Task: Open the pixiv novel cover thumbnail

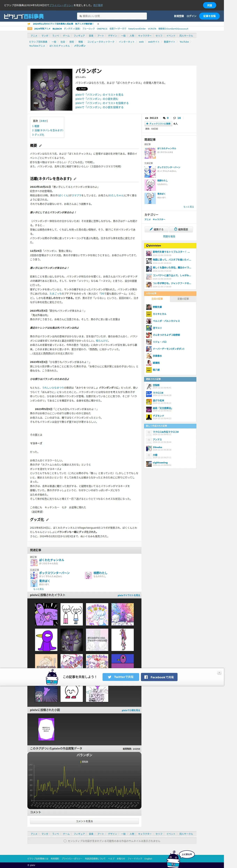Action: coord(46,729)
